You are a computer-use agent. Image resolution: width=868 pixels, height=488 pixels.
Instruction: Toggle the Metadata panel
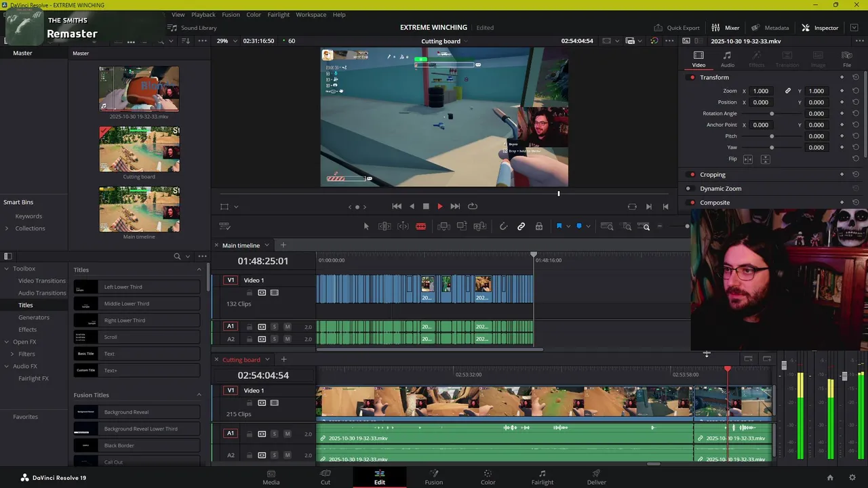tap(770, 28)
